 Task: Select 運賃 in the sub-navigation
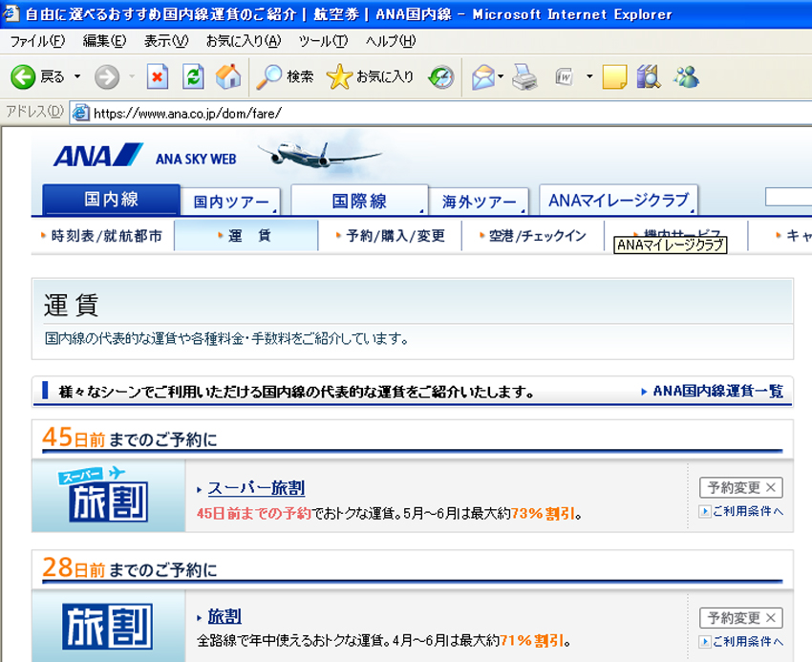(x=246, y=236)
